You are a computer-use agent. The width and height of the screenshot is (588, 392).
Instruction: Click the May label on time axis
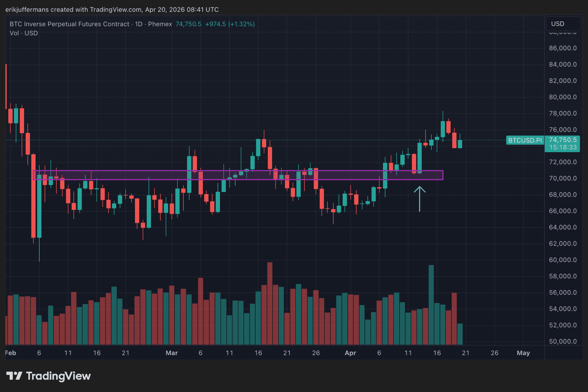point(523,353)
